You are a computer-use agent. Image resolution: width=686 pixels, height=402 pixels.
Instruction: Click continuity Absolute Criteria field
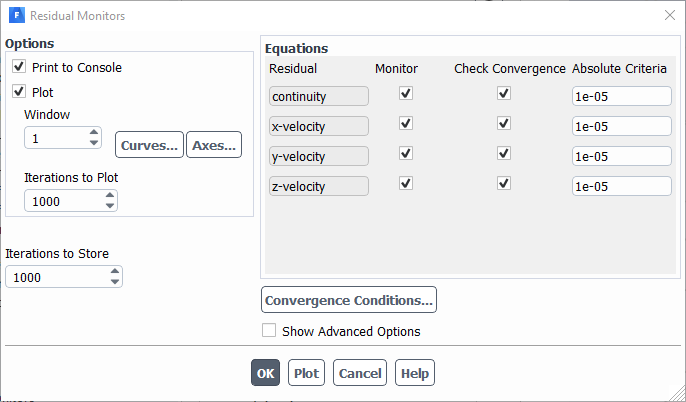tap(620, 96)
